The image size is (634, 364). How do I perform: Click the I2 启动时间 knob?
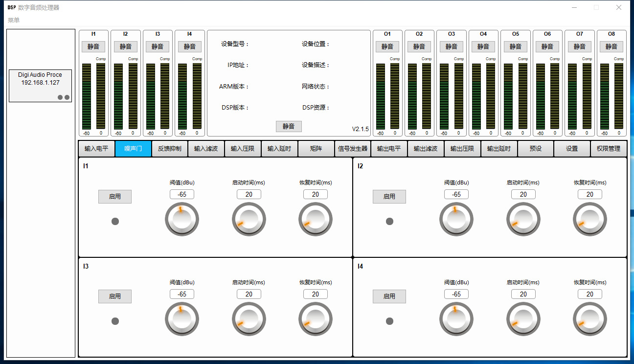523,219
